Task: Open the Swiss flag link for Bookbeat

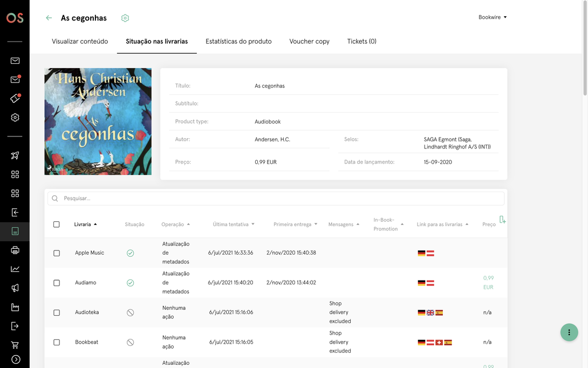Action: tap(439, 342)
